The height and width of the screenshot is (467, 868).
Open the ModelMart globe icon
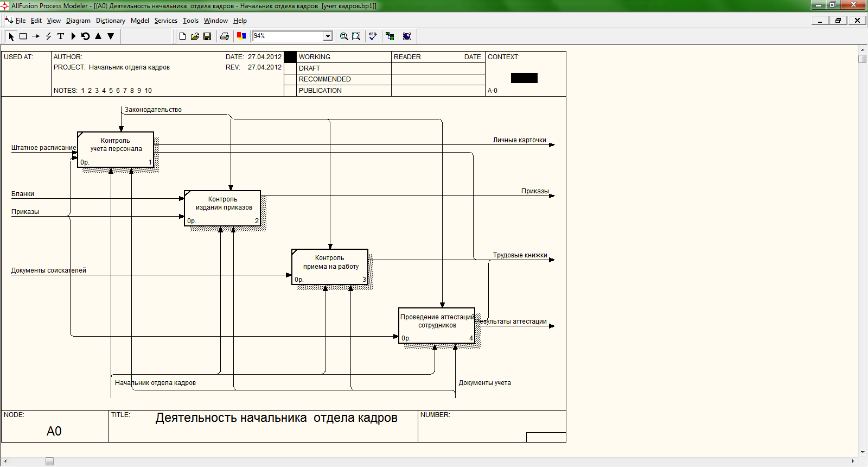[x=407, y=36]
